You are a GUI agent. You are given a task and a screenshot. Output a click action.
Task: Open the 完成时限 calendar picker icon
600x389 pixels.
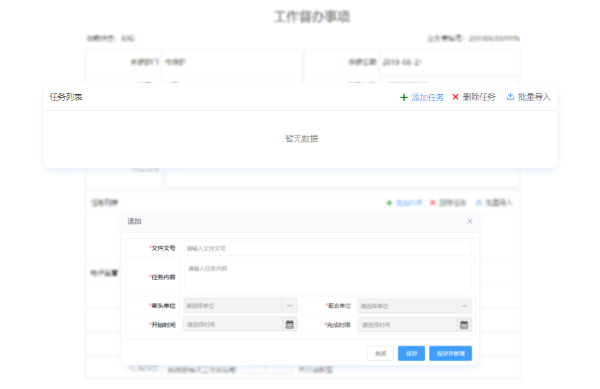[x=464, y=325]
